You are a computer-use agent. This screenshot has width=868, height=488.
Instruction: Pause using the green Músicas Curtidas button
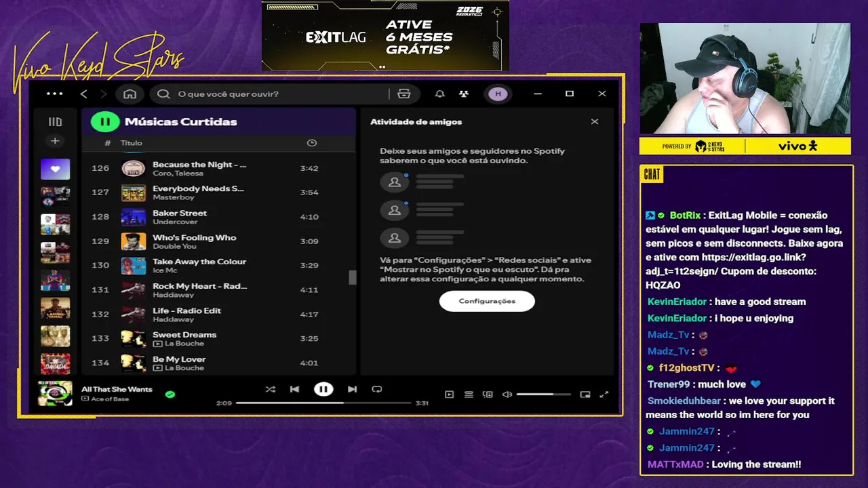click(105, 122)
